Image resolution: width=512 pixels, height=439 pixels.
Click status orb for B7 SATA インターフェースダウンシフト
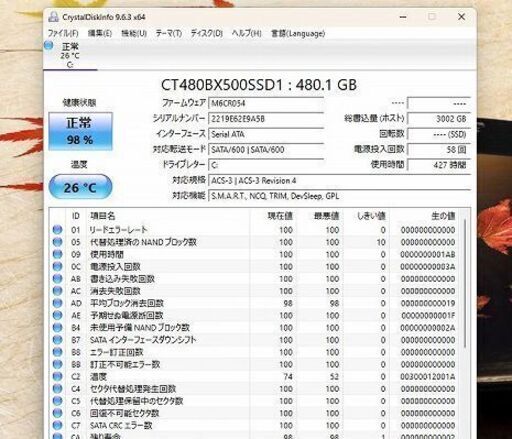point(58,340)
